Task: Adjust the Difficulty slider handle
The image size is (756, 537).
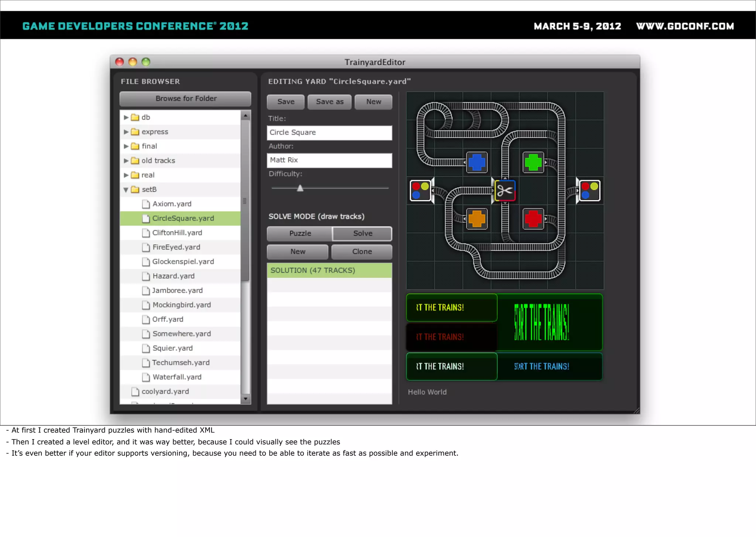Action: (x=300, y=188)
